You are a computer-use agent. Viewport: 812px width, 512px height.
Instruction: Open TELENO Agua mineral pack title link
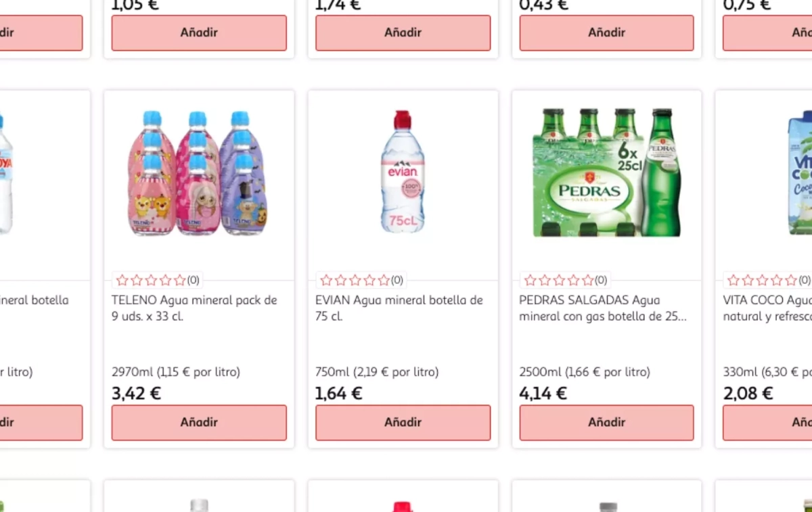(194, 308)
